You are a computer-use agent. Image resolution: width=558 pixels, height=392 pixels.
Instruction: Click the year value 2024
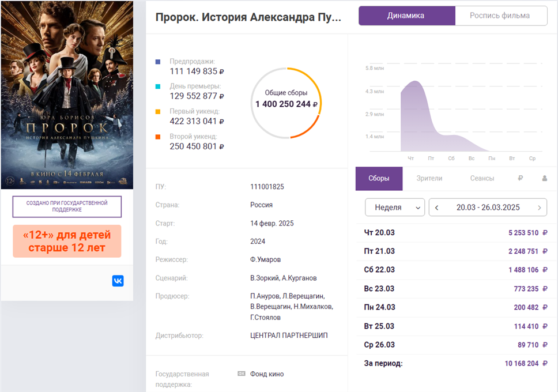258,242
